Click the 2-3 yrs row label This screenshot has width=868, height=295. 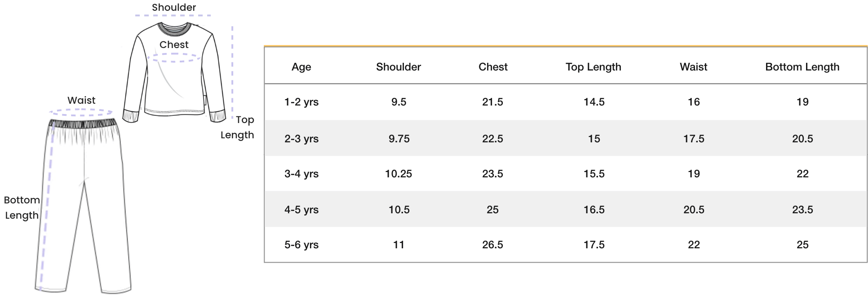click(x=301, y=139)
